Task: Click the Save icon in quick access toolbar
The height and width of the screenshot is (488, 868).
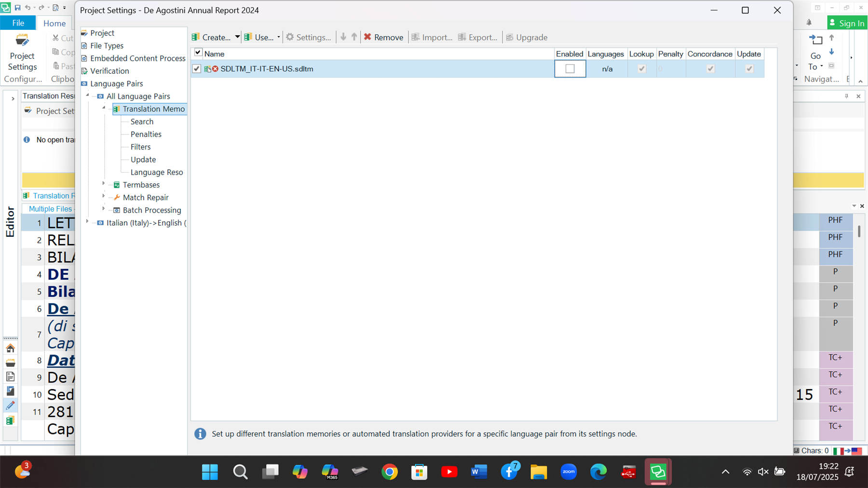Action: (18, 8)
